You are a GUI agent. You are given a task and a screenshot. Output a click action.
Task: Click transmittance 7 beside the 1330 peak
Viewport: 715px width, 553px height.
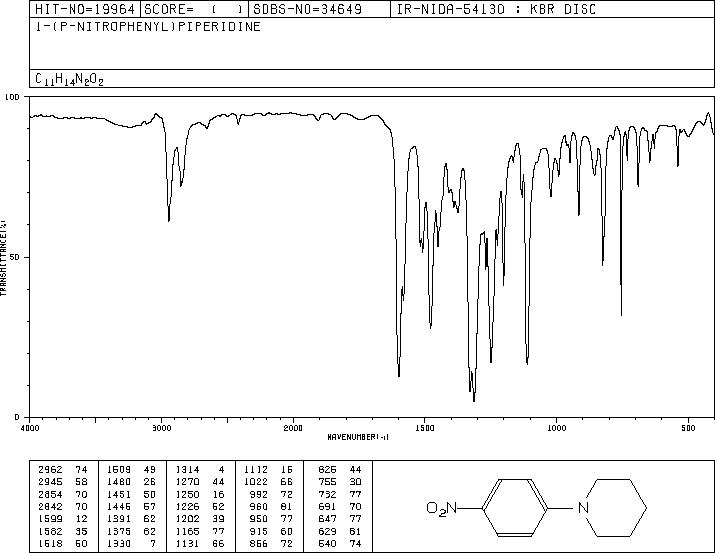153,543
